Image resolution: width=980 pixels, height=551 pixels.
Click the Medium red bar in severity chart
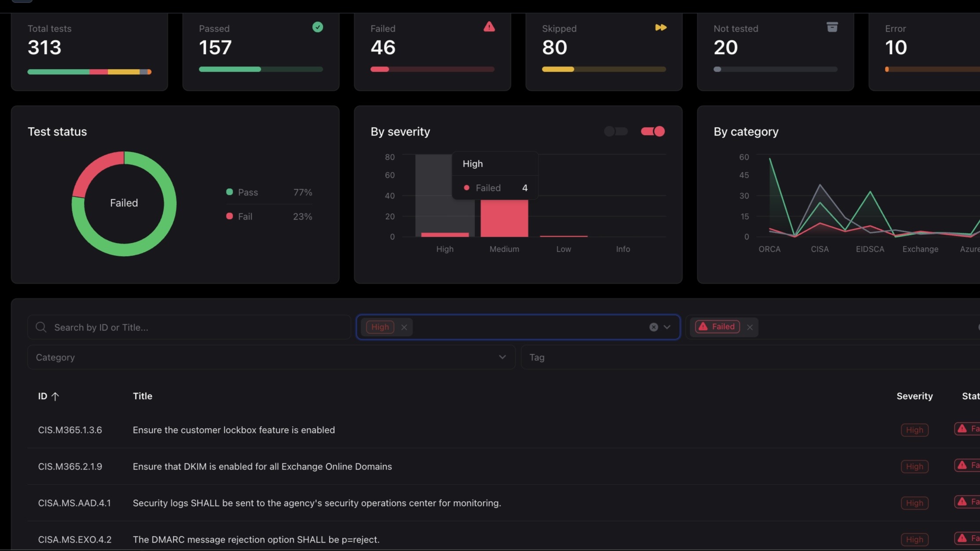click(504, 218)
